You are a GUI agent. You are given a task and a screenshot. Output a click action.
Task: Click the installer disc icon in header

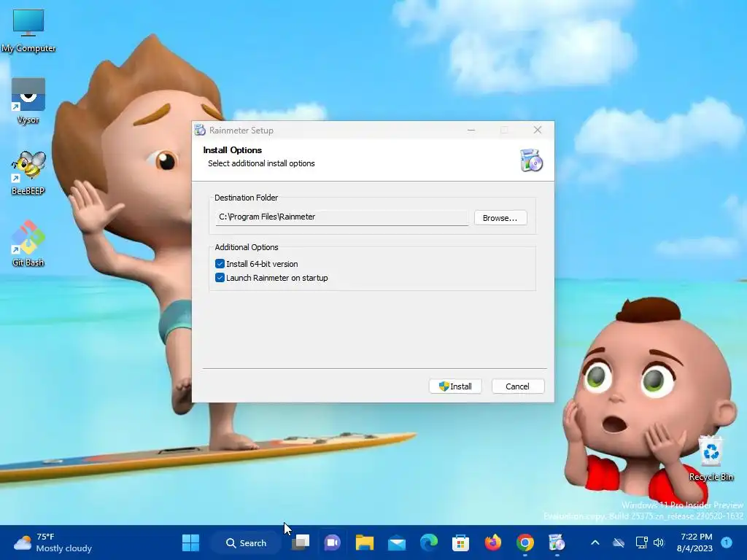pos(531,160)
